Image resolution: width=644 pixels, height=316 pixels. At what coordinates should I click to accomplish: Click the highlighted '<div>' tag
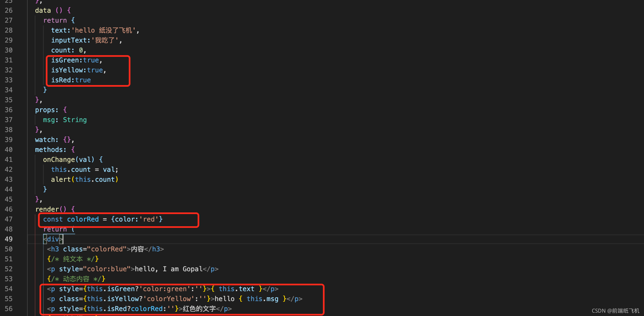(x=53, y=239)
